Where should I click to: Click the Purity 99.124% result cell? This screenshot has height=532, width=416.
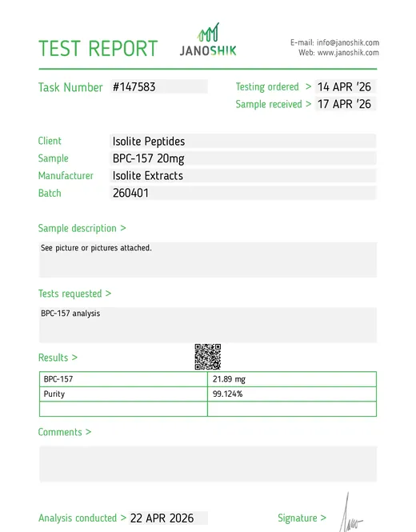coord(292,394)
